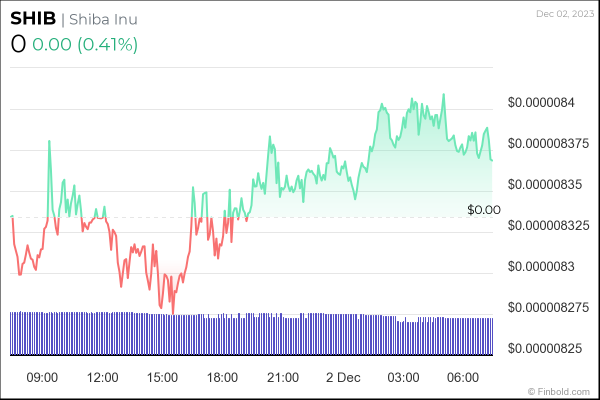Select the $0.00000825 y-axis label
The image size is (600, 400).
(x=543, y=348)
